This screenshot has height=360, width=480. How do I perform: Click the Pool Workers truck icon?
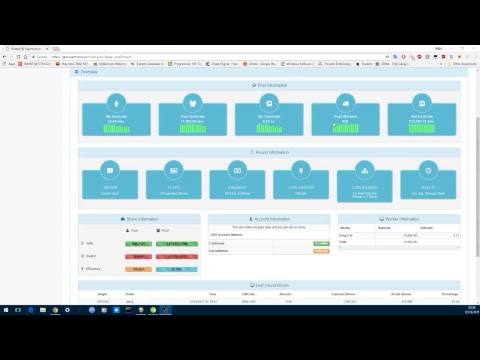[346, 103]
